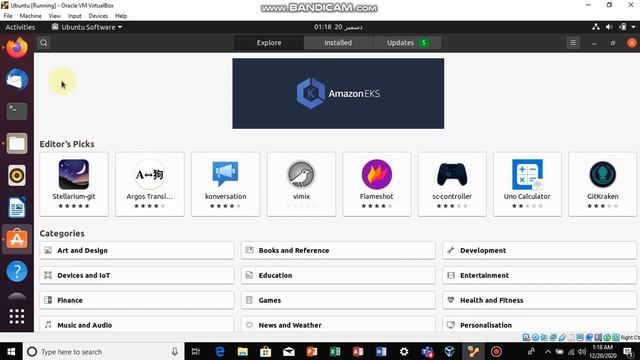This screenshot has height=360, width=640.
Task: Open Files manager from the dock
Action: pos(17,143)
